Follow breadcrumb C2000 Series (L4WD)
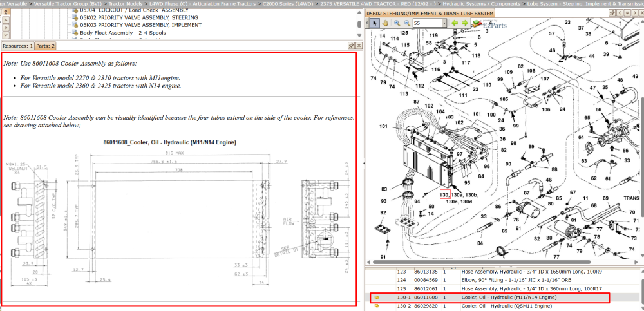Image resolution: width=644 pixels, height=311 pixels. 288,3
